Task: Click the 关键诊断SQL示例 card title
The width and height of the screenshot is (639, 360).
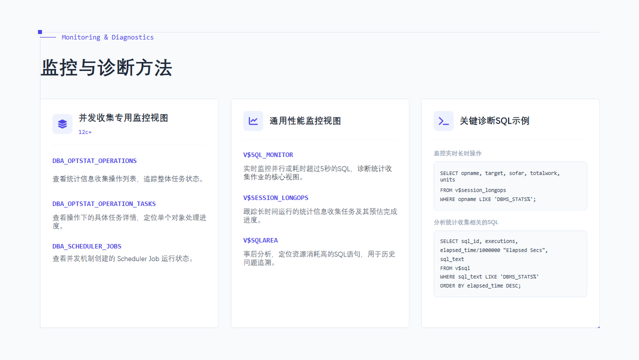Action: coord(495,121)
